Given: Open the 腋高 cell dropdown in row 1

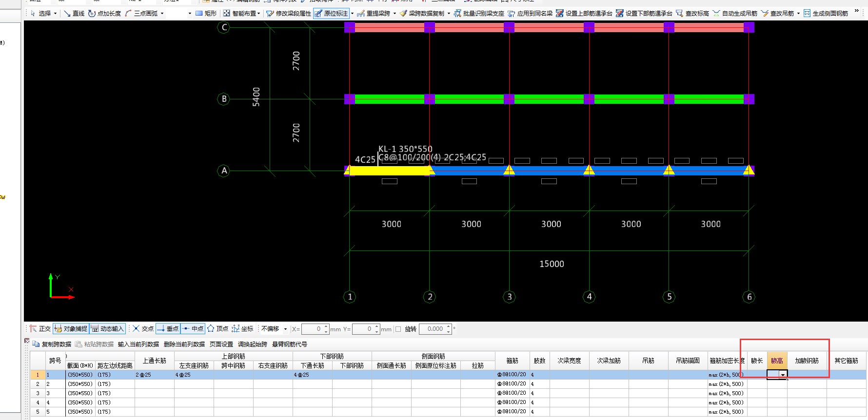Looking at the screenshot, I should [x=783, y=375].
